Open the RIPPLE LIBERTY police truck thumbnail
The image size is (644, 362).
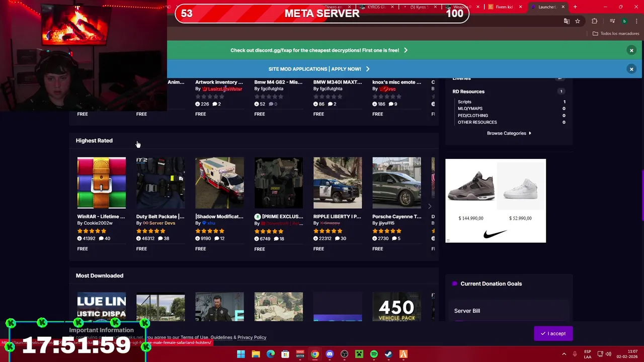(x=338, y=183)
